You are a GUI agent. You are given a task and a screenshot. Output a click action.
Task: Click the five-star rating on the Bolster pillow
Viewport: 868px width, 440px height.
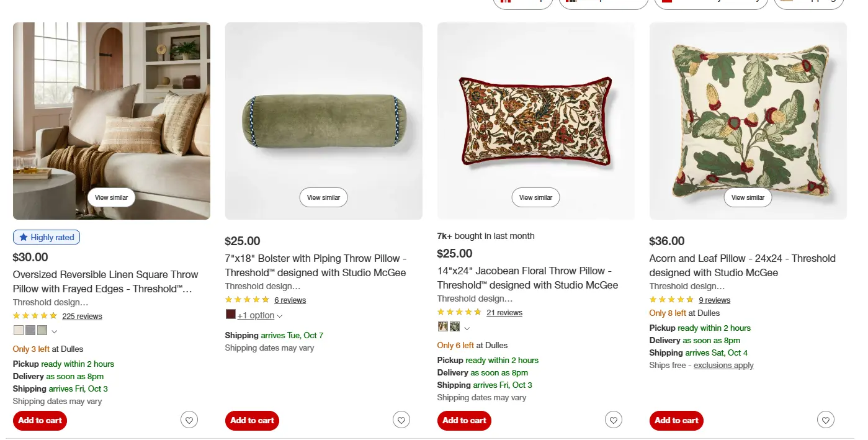click(247, 300)
